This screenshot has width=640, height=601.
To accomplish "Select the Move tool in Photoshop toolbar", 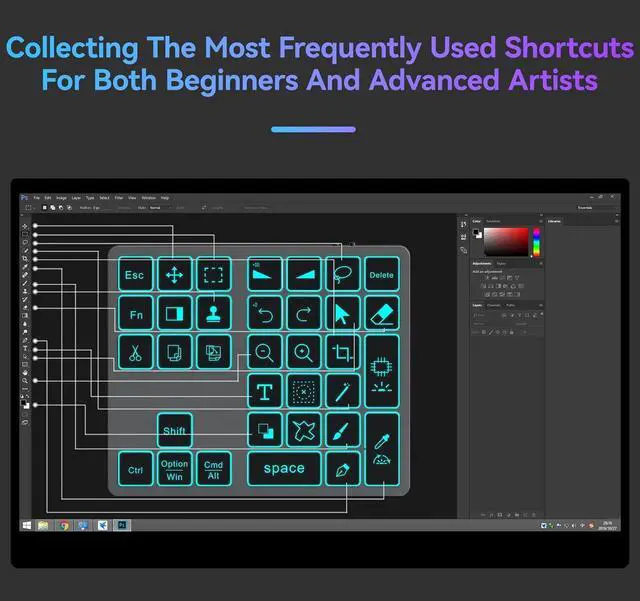I will [25, 226].
